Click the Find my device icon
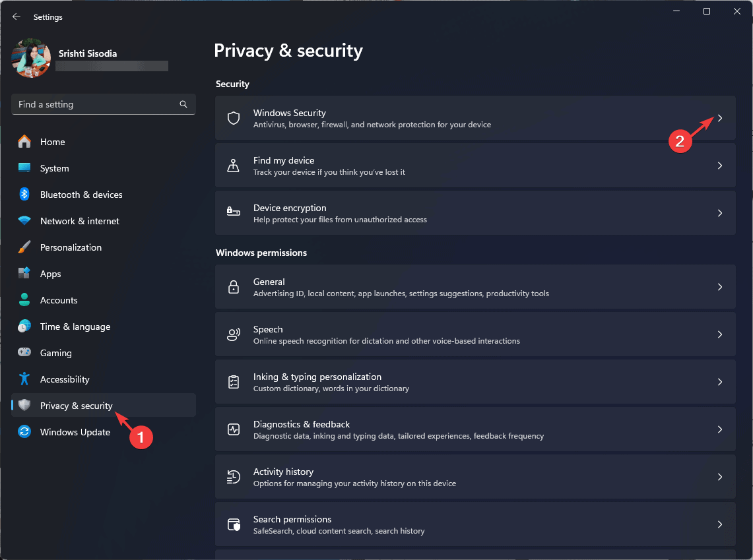 [x=234, y=166]
